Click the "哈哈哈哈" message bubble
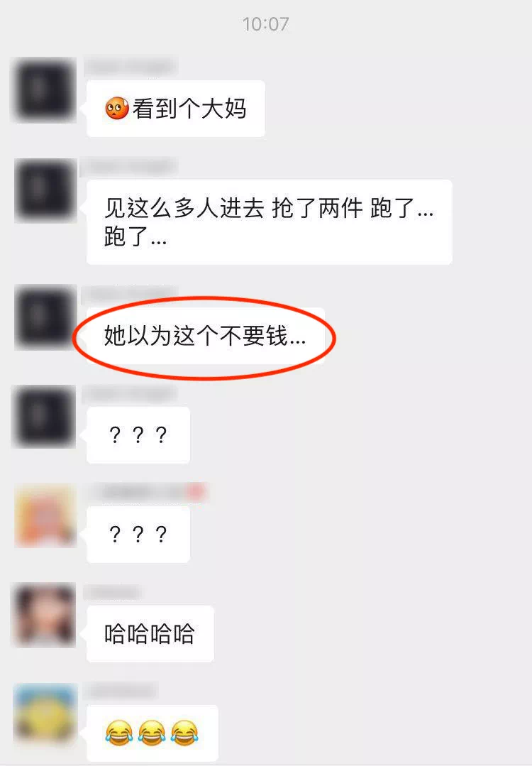This screenshot has height=766, width=532. tap(150, 634)
